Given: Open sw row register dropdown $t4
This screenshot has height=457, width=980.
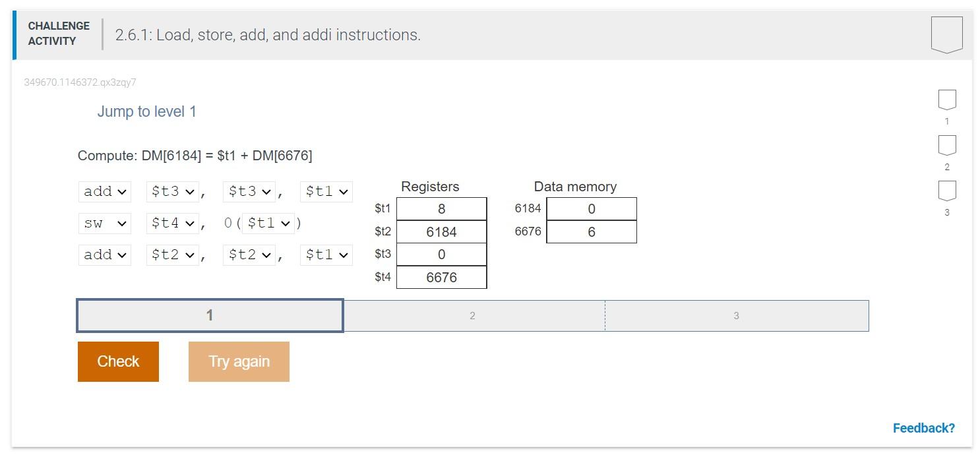Looking at the screenshot, I should [173, 224].
